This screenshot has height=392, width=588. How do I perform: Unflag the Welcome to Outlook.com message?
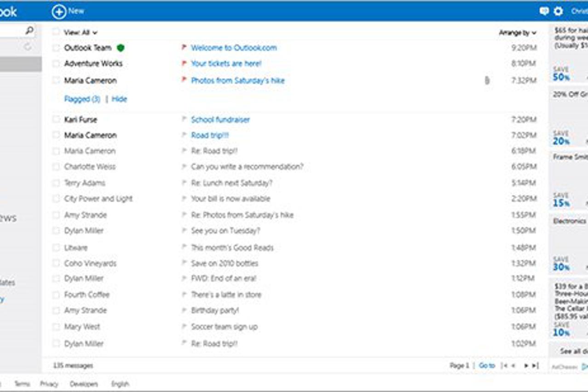(184, 47)
